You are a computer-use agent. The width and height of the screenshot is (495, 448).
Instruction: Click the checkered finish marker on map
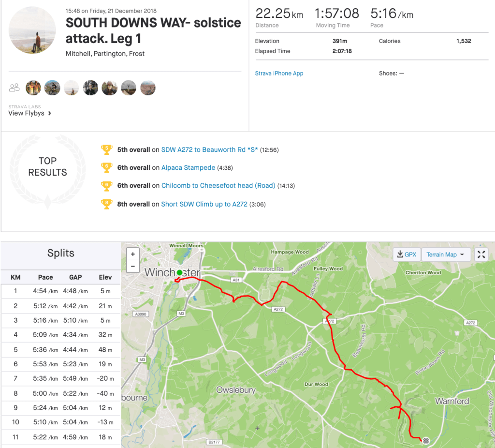point(426,440)
